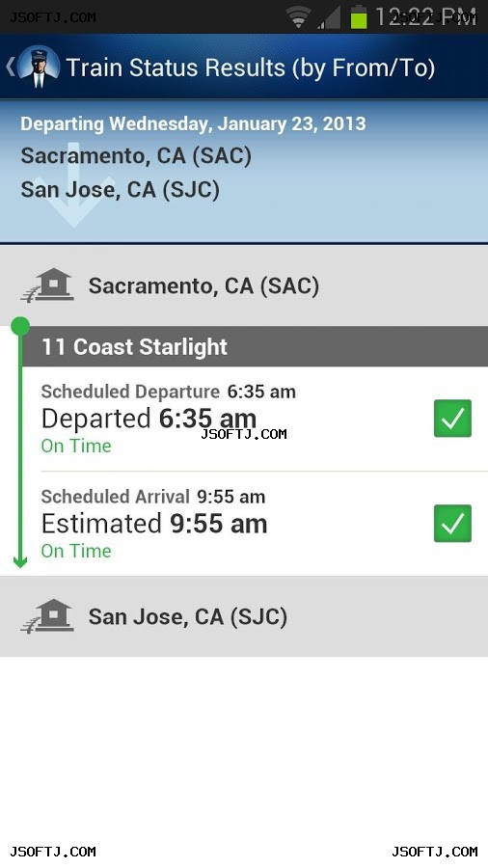This screenshot has width=488, height=868.
Task: Tap the Sacramento station building icon
Action: pos(47,285)
